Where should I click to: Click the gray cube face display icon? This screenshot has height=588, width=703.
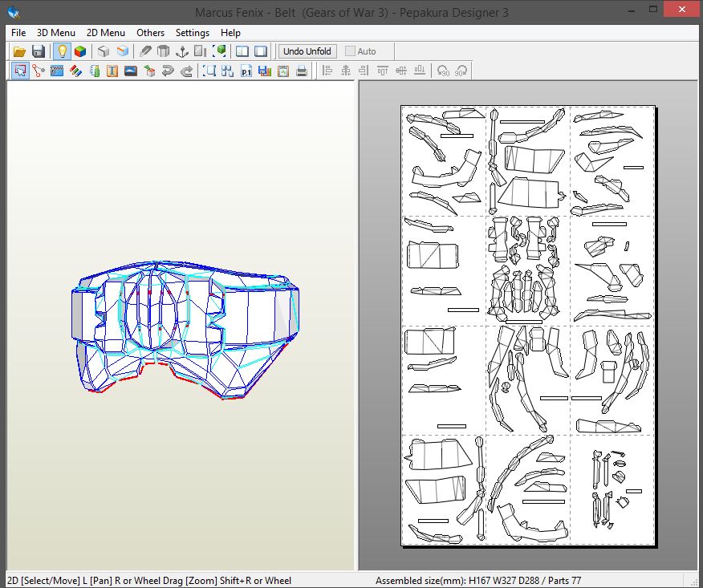(104, 51)
